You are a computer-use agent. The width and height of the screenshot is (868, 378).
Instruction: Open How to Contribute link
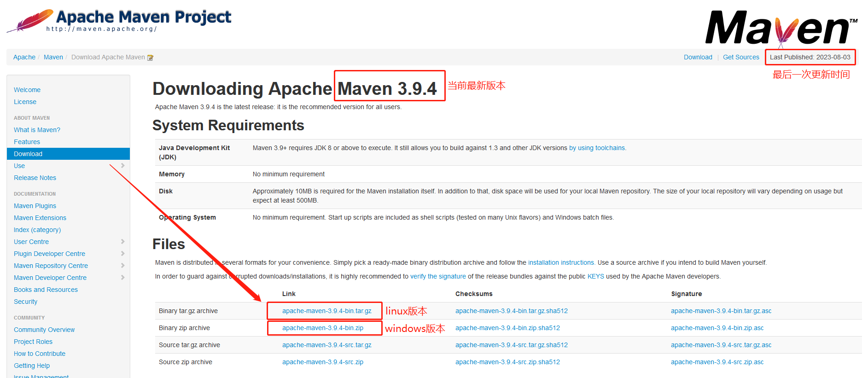point(40,354)
